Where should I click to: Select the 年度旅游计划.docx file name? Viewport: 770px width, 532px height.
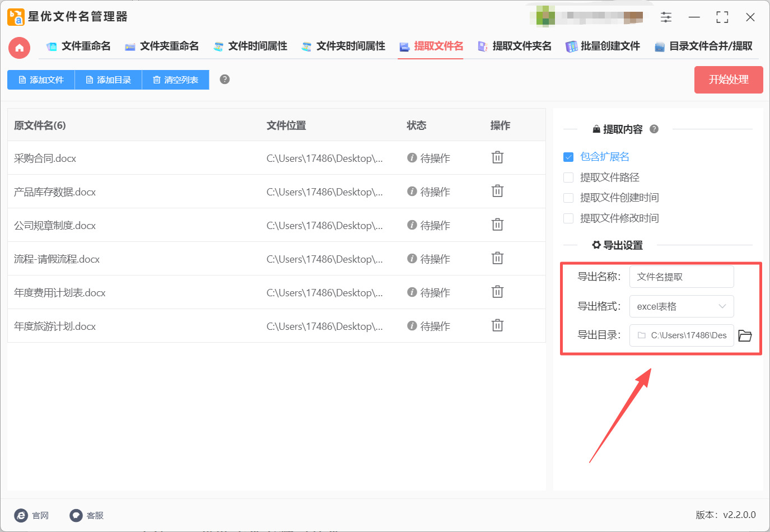click(x=55, y=326)
